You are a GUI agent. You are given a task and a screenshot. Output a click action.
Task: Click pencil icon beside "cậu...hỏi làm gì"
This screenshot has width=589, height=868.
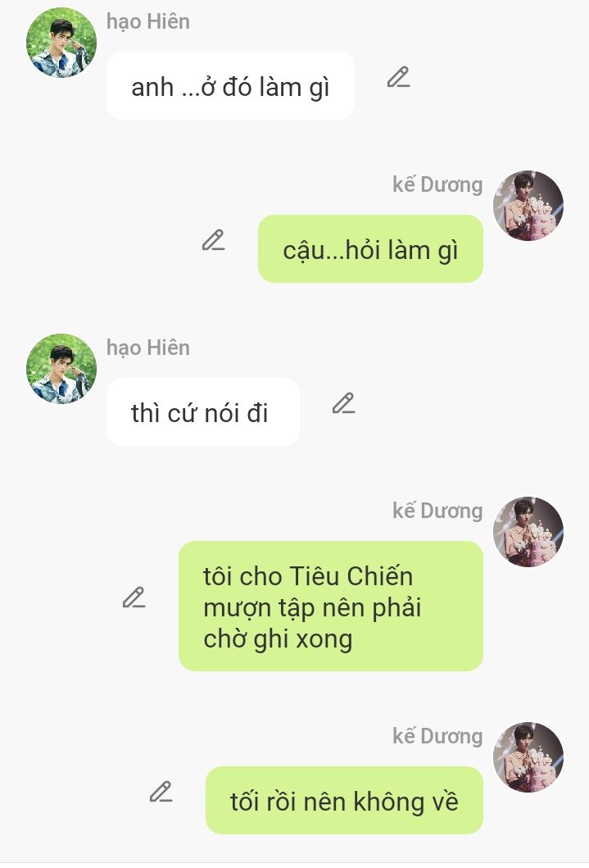click(213, 241)
